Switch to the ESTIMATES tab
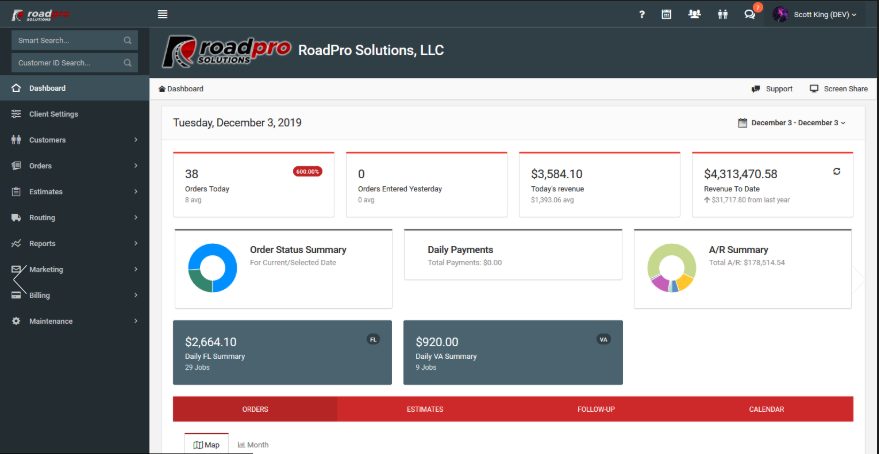The height and width of the screenshot is (454, 879). tap(425, 409)
